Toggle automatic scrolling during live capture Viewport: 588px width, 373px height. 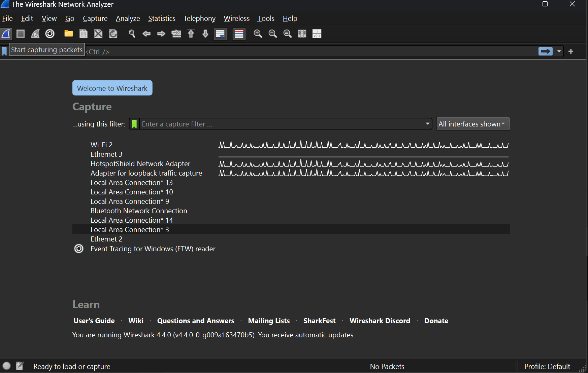coord(220,34)
